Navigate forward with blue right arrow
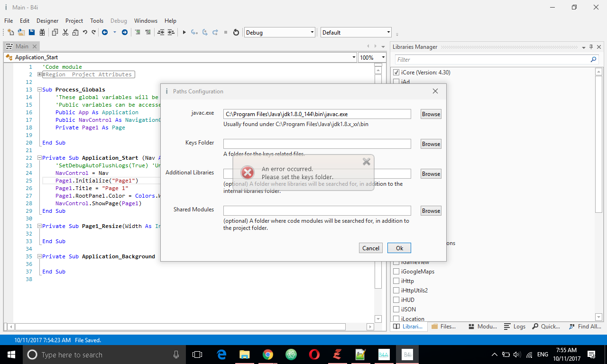This screenshot has height=364, width=607. (125, 32)
